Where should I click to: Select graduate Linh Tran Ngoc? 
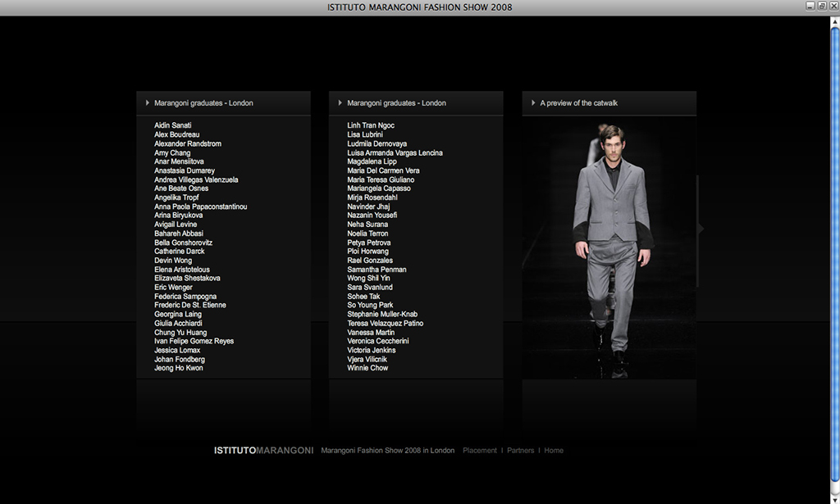(371, 125)
